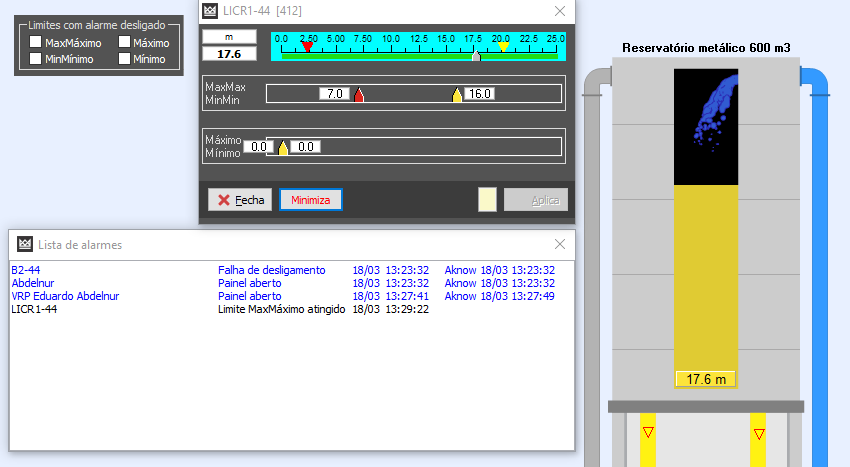Click the Minimiza button
The height and width of the screenshot is (467, 850).
pyautogui.click(x=311, y=200)
